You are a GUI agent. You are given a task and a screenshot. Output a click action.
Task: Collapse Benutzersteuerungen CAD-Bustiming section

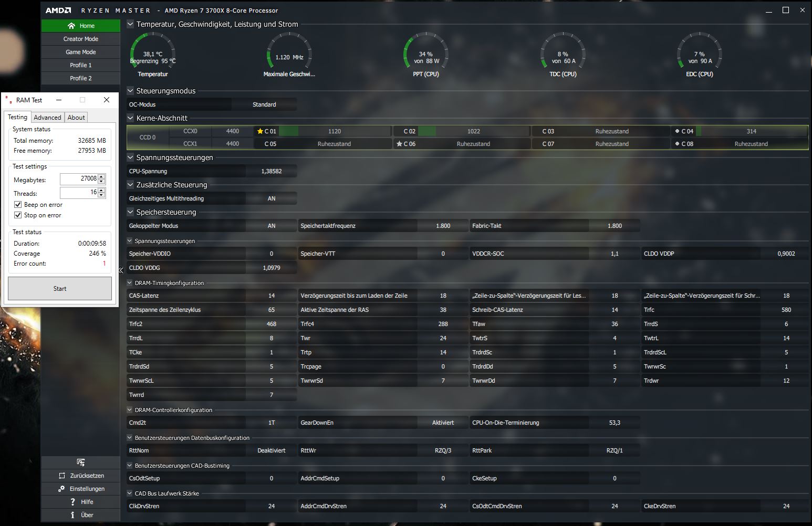point(130,466)
